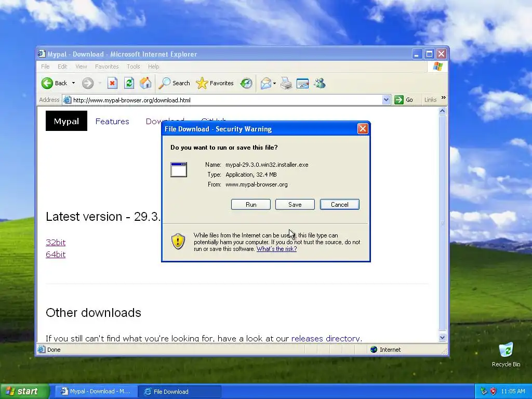Click the network connection tray icon

(484, 391)
